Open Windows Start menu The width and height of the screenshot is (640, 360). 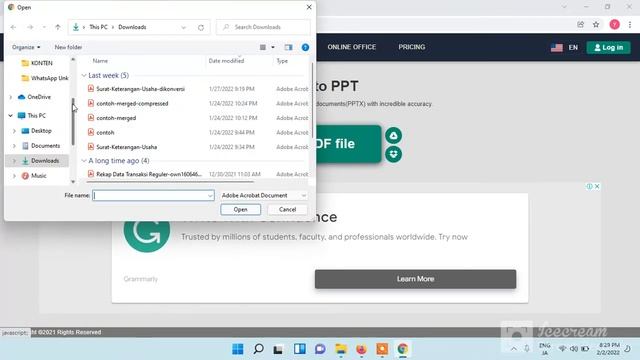point(238,349)
